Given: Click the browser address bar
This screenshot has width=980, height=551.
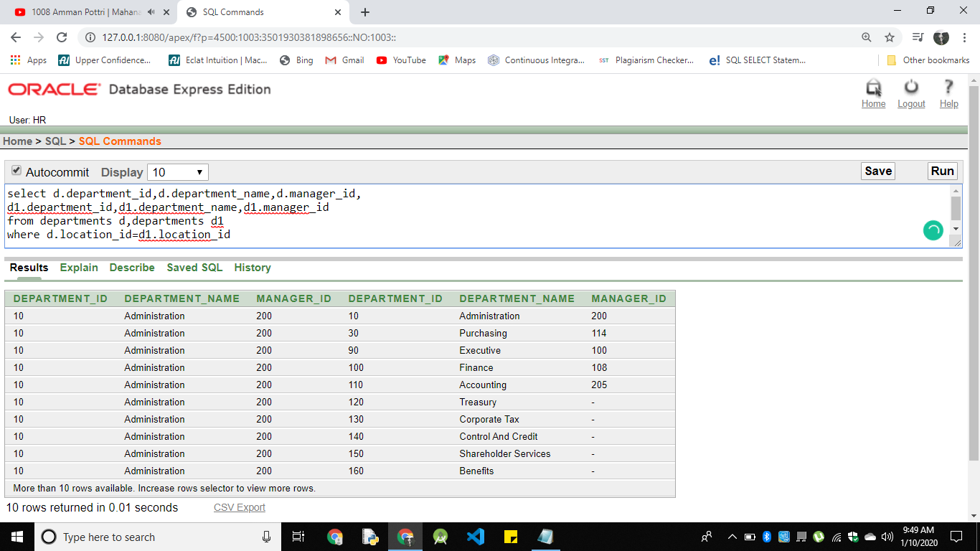Looking at the screenshot, I should pos(473,37).
